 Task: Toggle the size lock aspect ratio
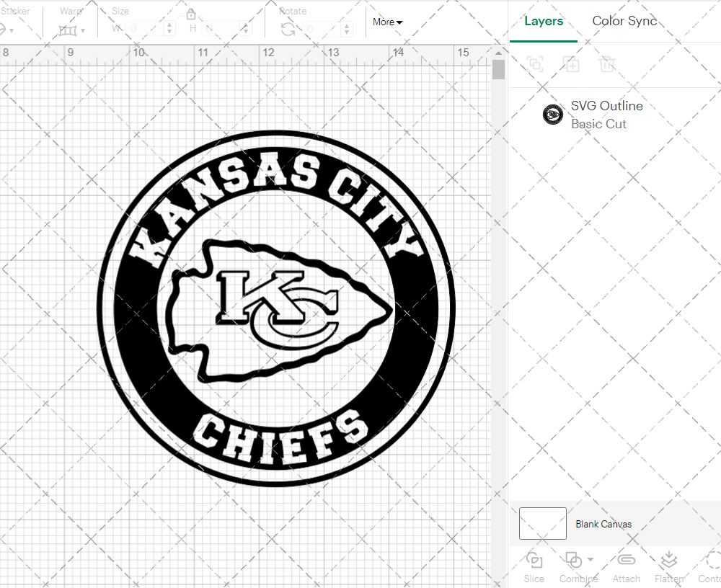coord(191,14)
